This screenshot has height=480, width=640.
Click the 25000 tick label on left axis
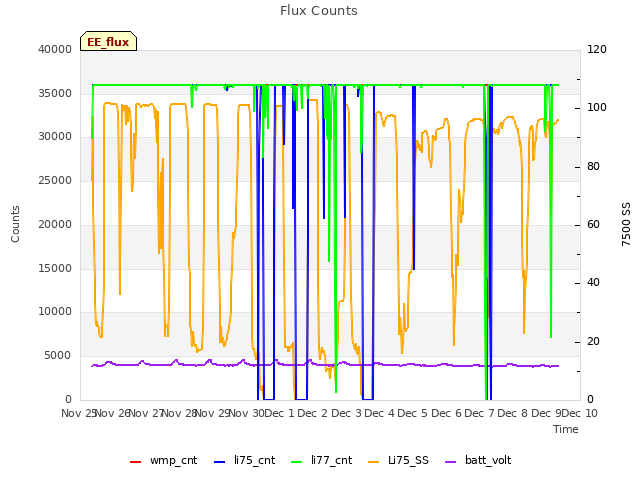click(55, 180)
